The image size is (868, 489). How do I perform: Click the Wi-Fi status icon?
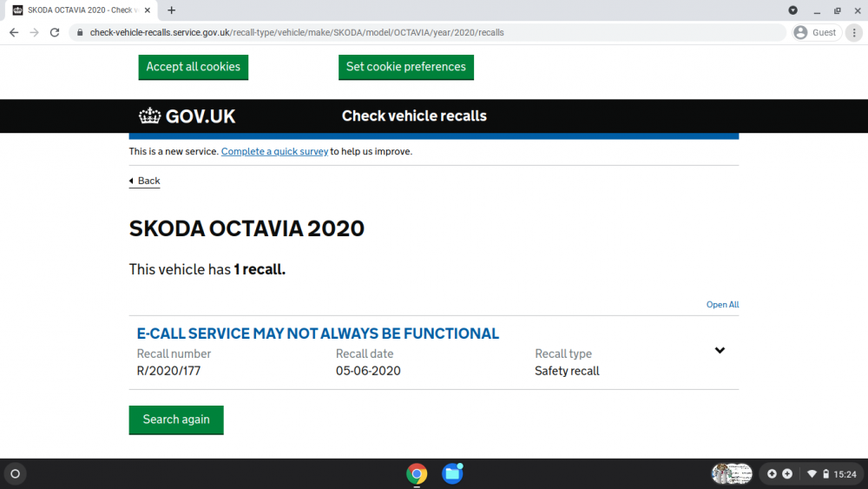[x=812, y=473]
